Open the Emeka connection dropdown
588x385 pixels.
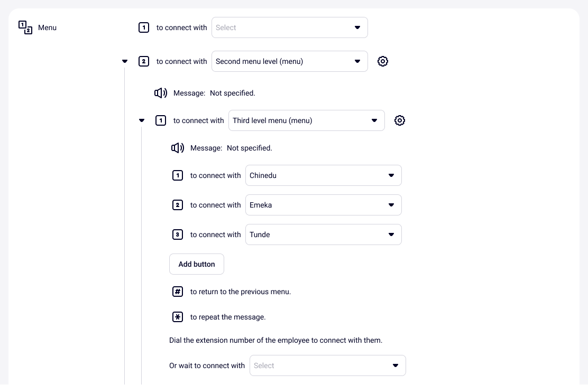click(x=323, y=205)
